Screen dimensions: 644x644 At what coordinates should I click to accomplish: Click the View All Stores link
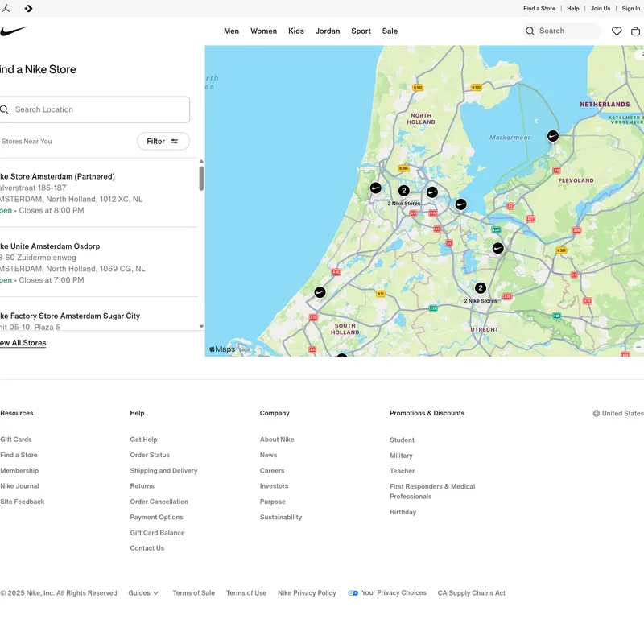point(23,343)
